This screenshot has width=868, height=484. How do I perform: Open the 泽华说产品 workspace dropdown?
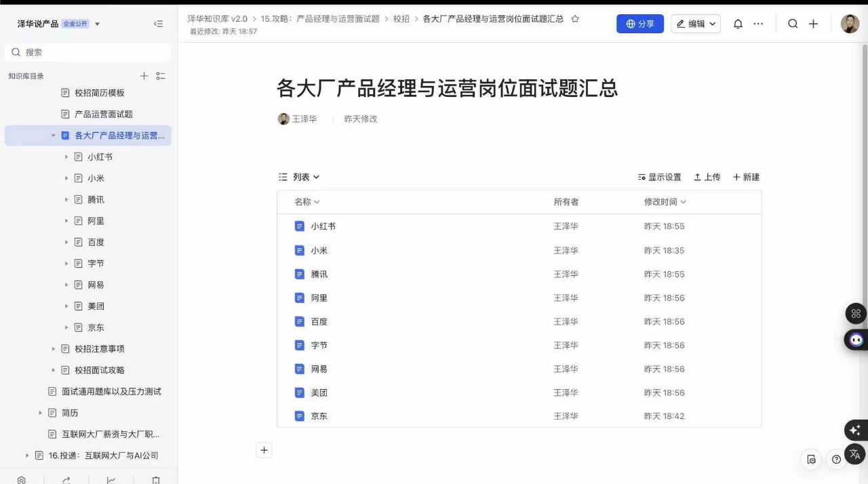[97, 24]
